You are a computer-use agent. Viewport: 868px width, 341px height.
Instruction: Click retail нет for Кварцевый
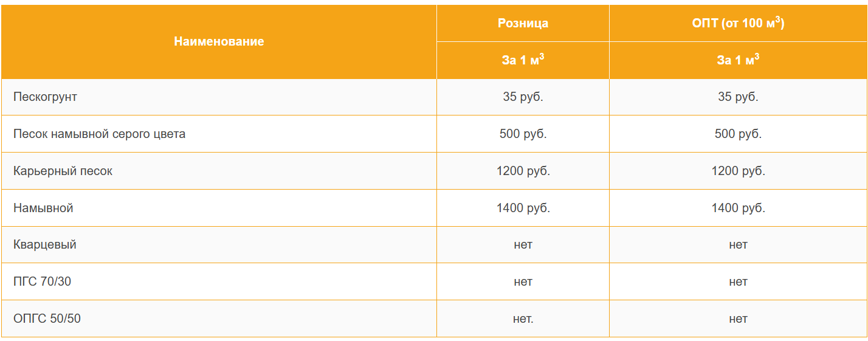pos(523,245)
